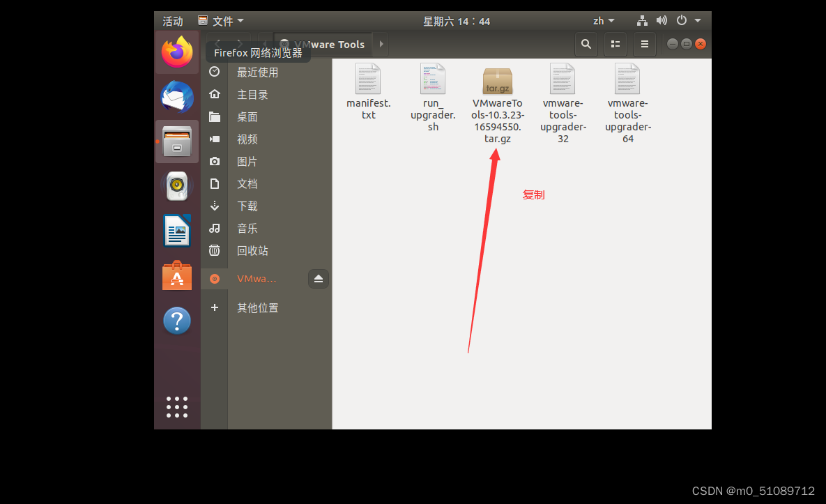Open the hamburger menu in Files
The height and width of the screenshot is (504, 826).
tap(644, 44)
